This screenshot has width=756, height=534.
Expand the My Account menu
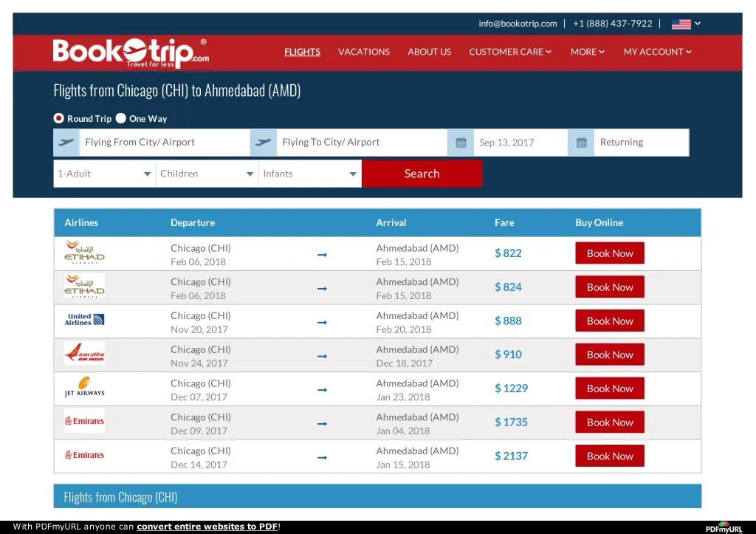(657, 52)
